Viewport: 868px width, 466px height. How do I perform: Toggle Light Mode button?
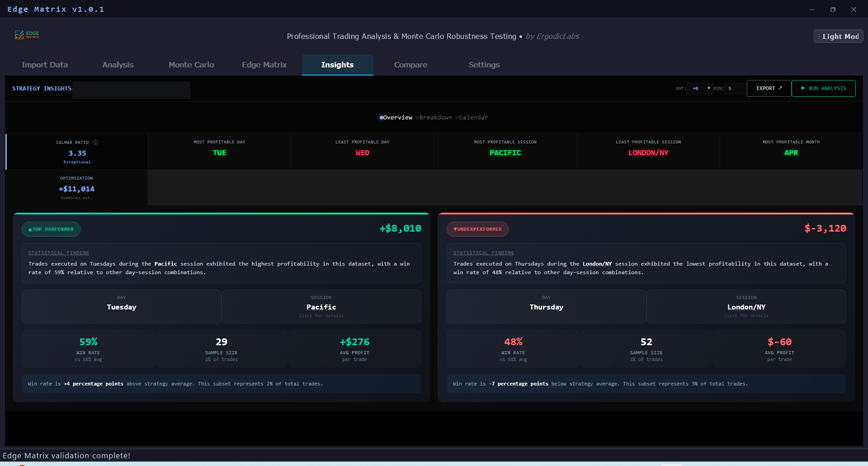click(838, 36)
